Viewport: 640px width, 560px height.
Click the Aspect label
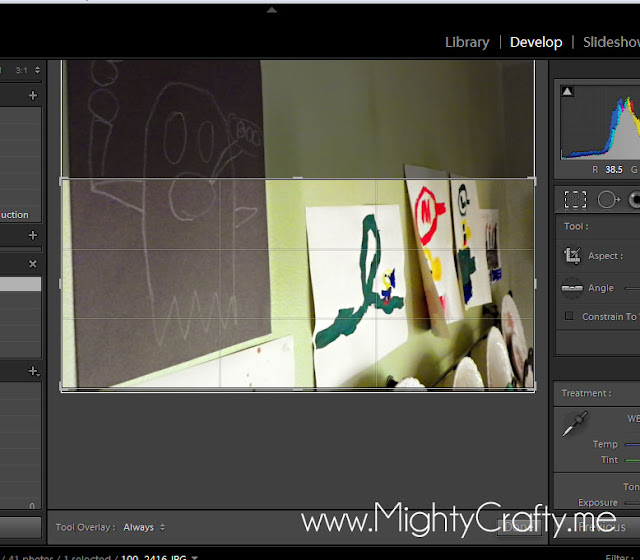click(605, 256)
